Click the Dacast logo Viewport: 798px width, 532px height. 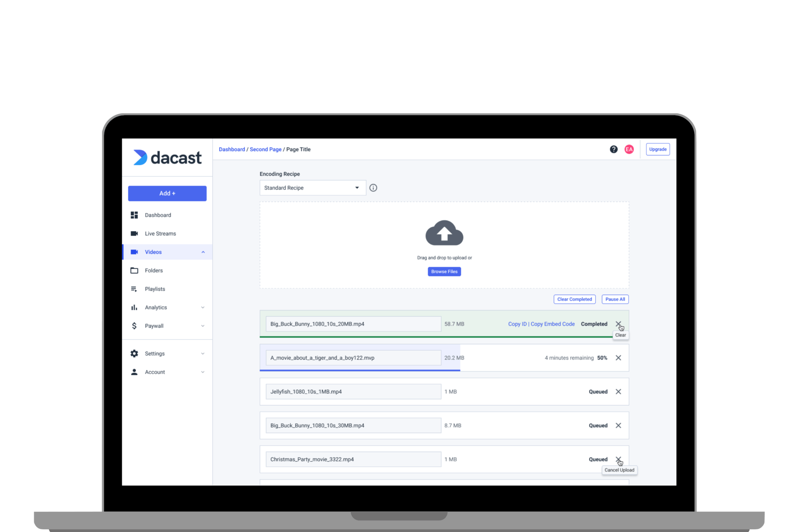(x=168, y=157)
